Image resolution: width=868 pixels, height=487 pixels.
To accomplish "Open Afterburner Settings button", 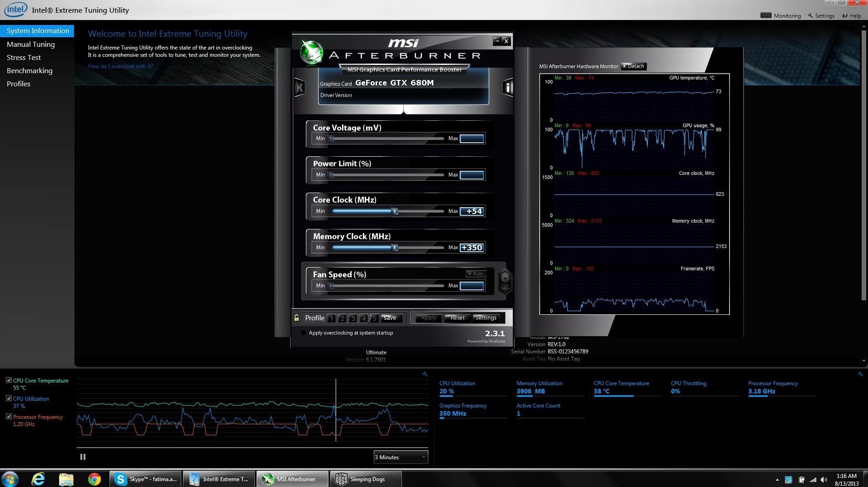I will pyautogui.click(x=486, y=318).
